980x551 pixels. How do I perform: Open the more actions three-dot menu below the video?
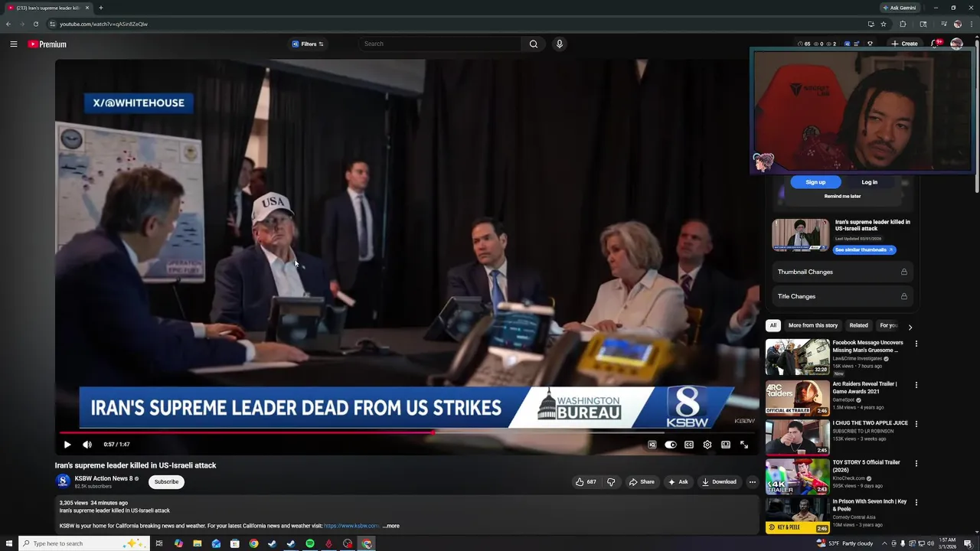click(x=753, y=482)
